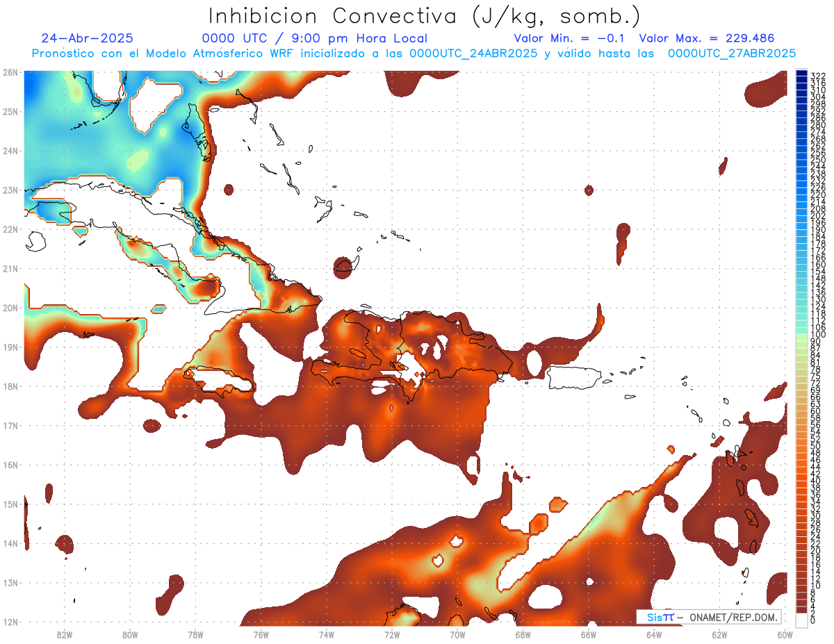This screenshot has width=834, height=644.
Task: Click the "62W" longitude label
Action: tap(719, 634)
